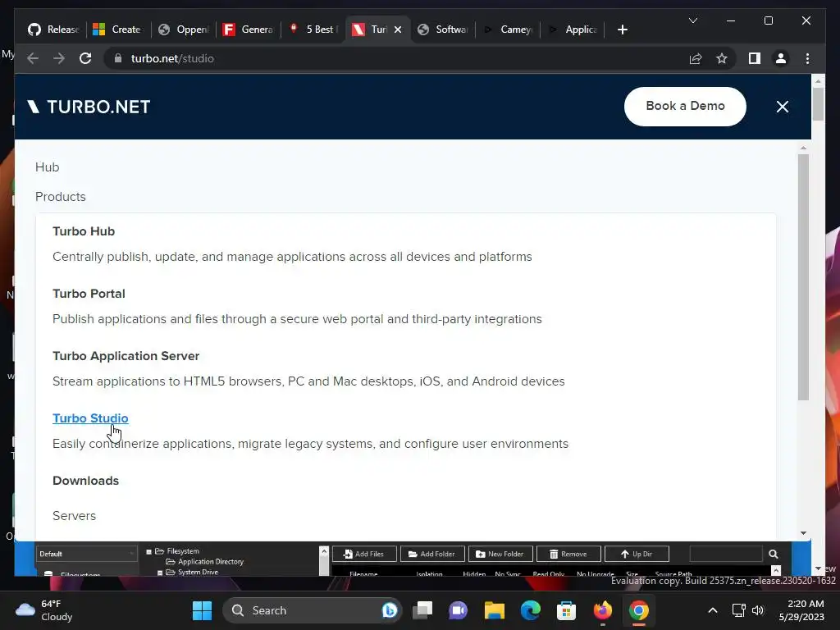Click the Chrome taskbar icon

pyautogui.click(x=638, y=610)
